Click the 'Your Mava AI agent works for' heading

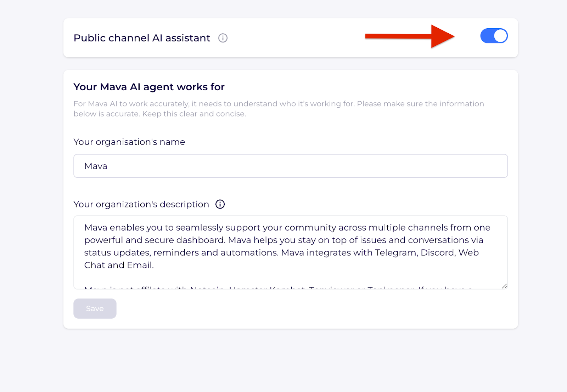pos(149,87)
